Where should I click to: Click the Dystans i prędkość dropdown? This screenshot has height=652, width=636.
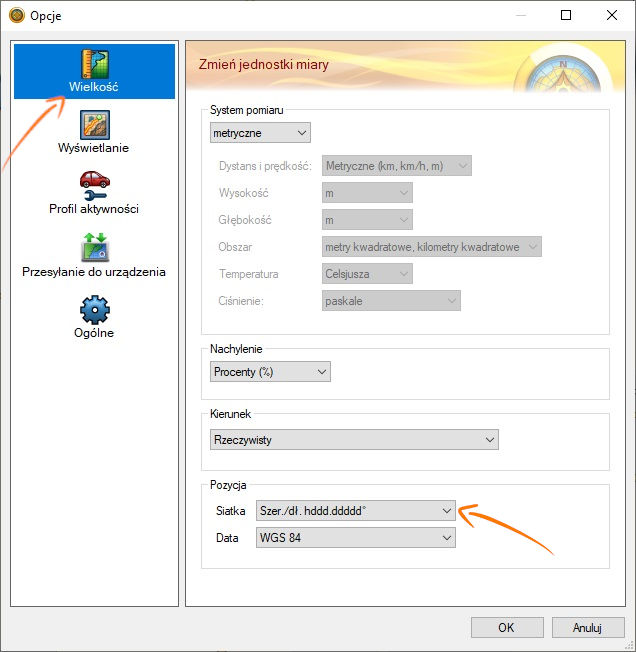click(395, 166)
